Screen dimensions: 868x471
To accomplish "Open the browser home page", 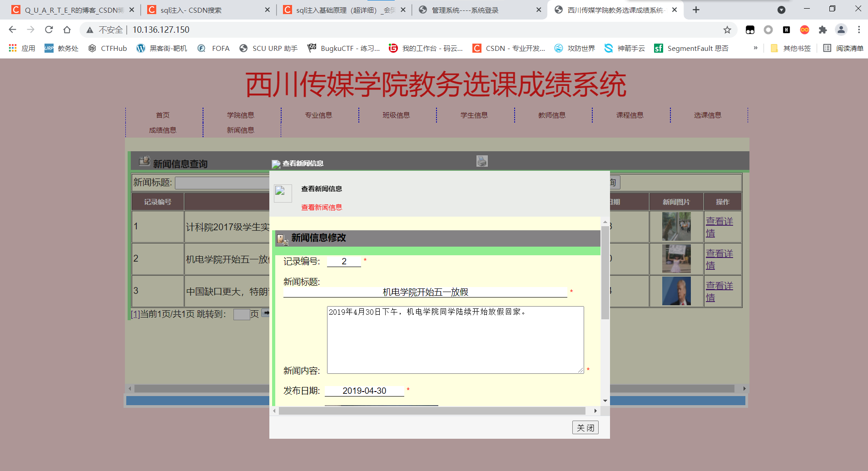I will point(67,30).
